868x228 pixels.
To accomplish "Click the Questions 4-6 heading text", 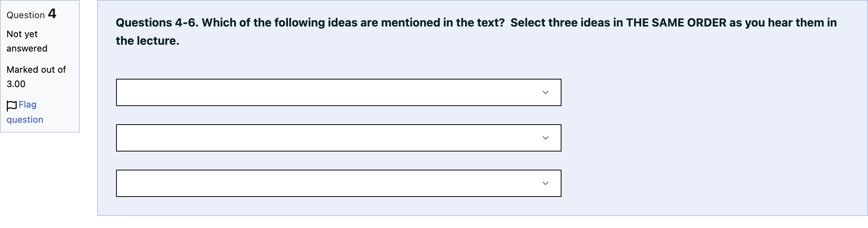I will click(157, 23).
